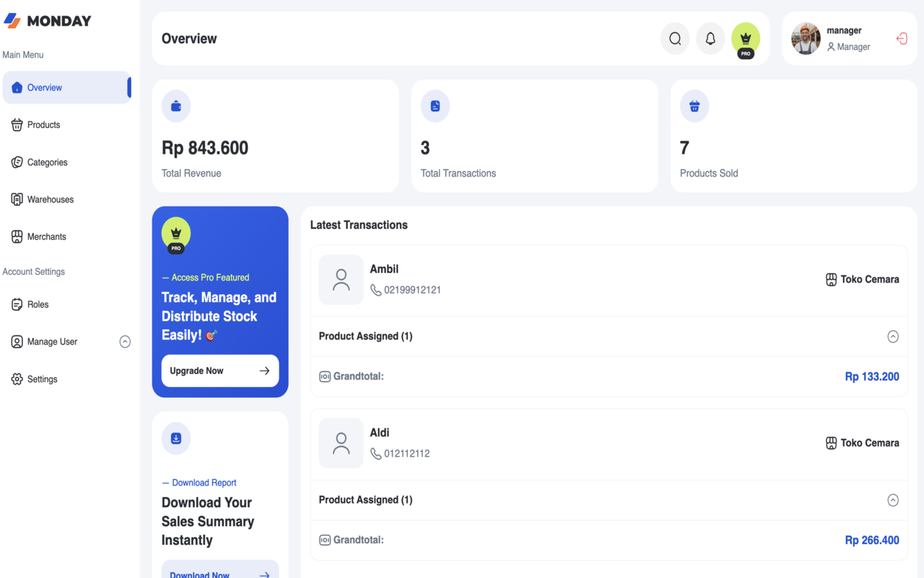Open Settings from the sidebar

42,379
